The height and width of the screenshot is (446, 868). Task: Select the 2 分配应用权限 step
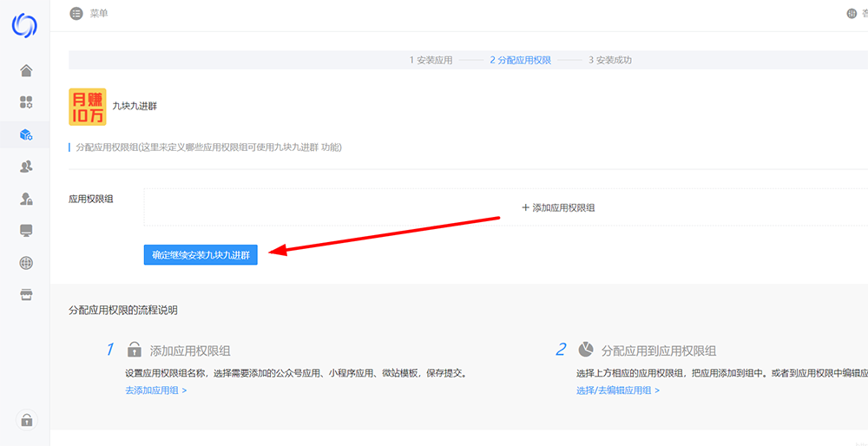(x=520, y=61)
